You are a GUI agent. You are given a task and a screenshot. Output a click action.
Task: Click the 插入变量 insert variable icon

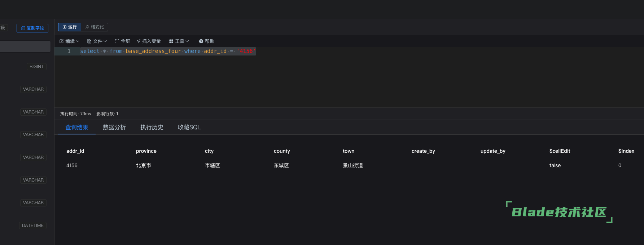point(139,41)
